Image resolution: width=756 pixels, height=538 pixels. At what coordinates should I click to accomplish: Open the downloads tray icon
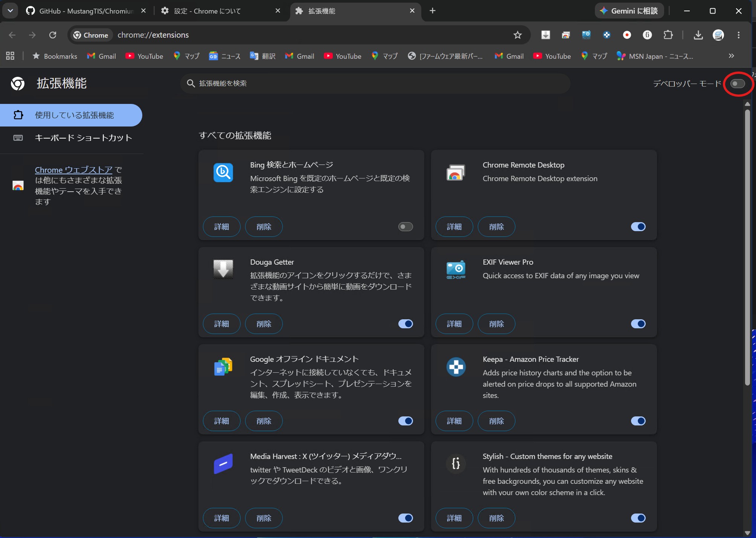point(698,35)
